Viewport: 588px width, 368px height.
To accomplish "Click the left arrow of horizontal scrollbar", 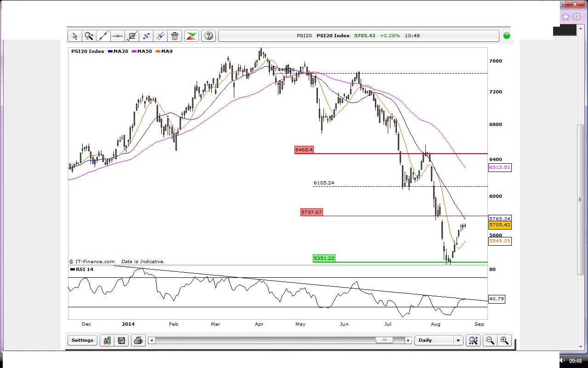I will pyautogui.click(x=152, y=340).
